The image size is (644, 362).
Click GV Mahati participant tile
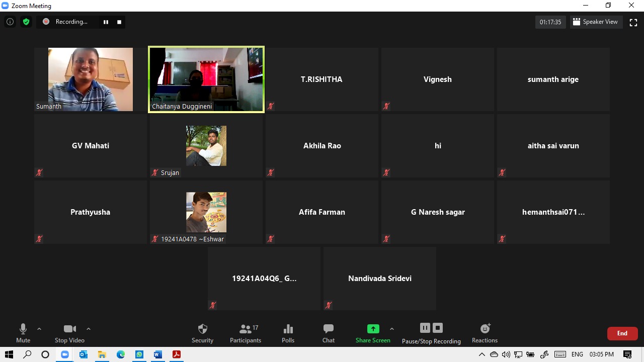click(91, 146)
